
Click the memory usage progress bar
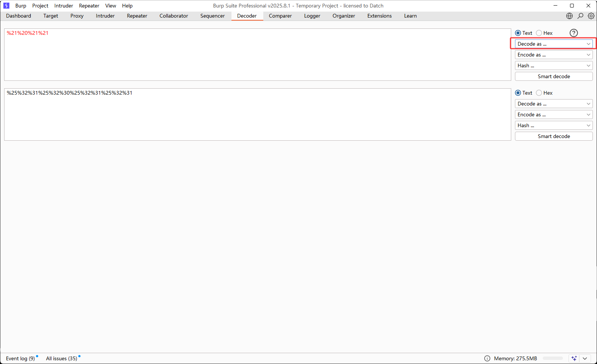(552, 358)
